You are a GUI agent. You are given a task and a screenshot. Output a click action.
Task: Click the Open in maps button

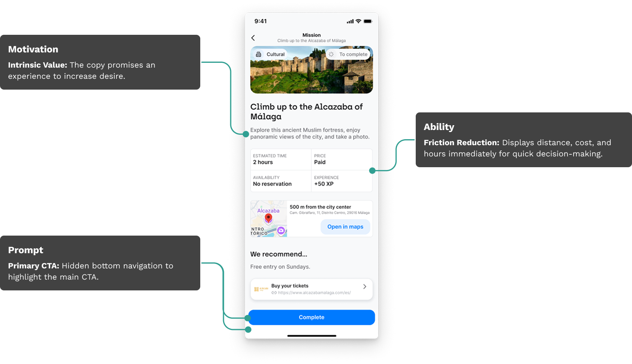point(345,227)
